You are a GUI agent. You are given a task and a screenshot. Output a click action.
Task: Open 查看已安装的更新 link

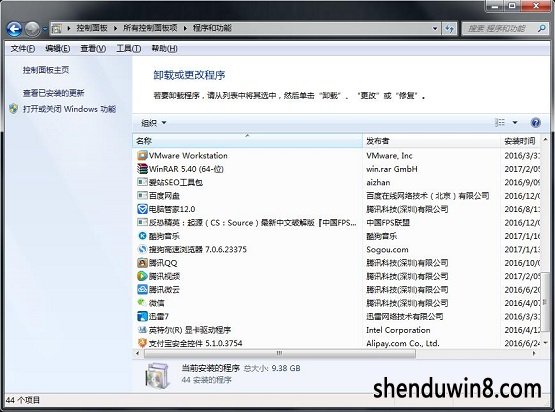pos(53,93)
